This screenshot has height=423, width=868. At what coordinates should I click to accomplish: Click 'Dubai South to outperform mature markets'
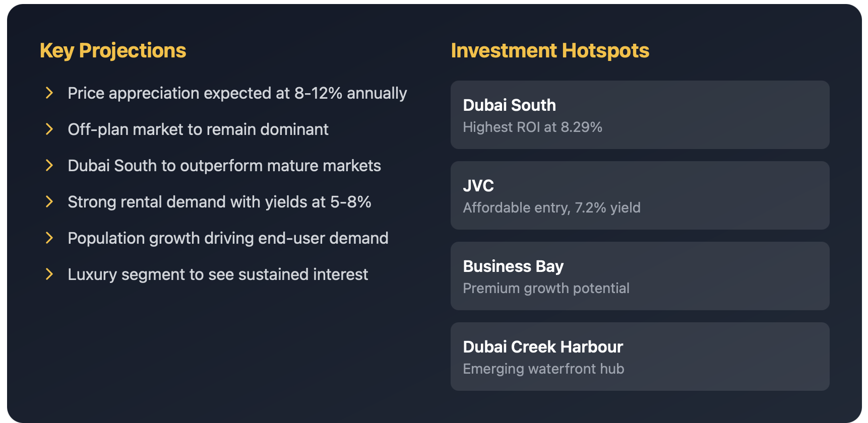click(x=224, y=166)
